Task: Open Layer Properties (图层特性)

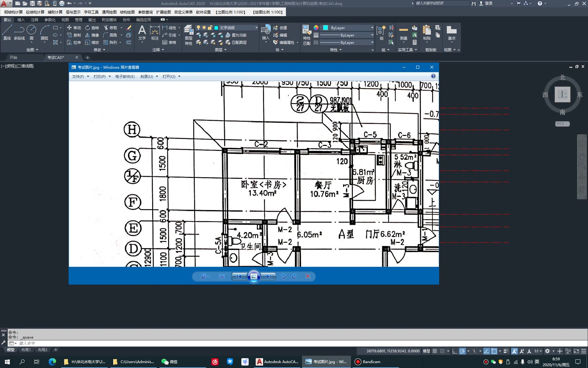Action: point(189,35)
